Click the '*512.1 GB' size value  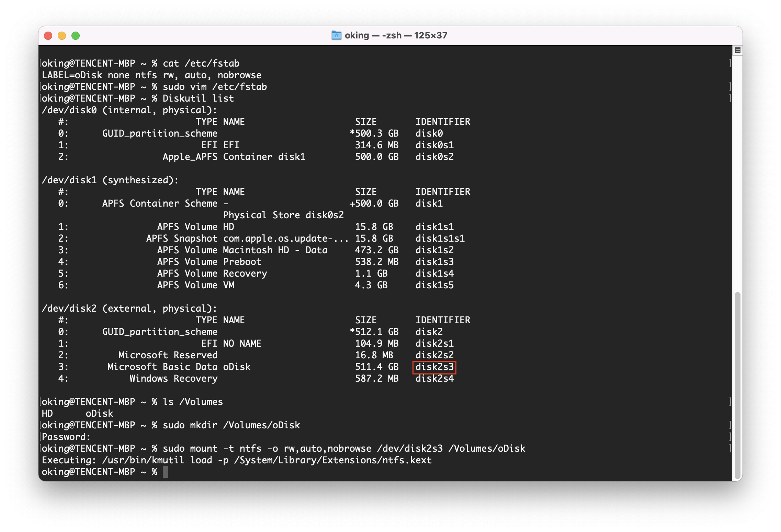tap(374, 332)
